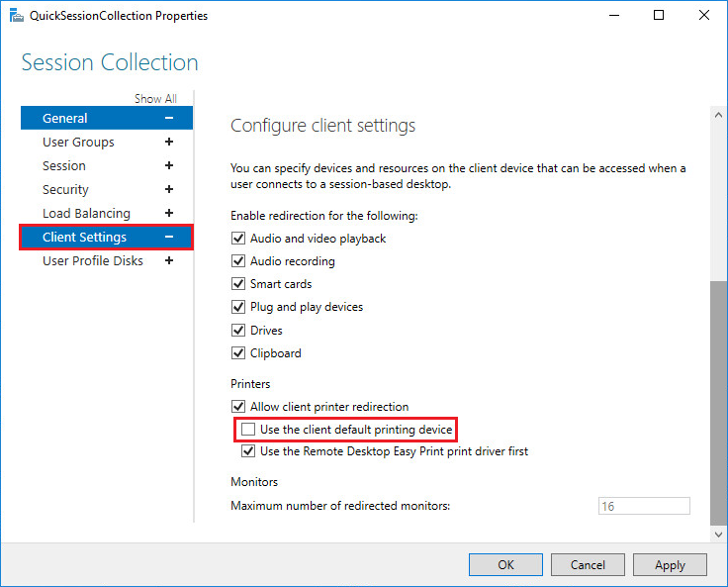The image size is (728, 587).
Task: Disable Audio and video playback redirection
Action: (237, 239)
